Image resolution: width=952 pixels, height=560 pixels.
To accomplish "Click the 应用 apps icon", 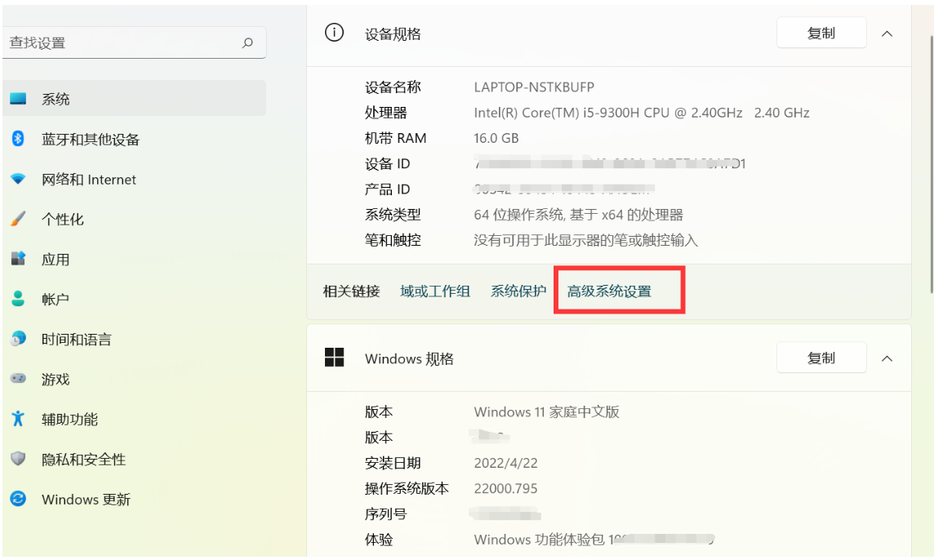I will pyautogui.click(x=18, y=259).
